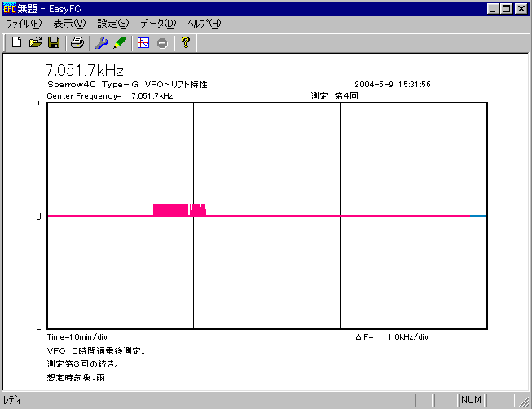Image resolution: width=532 pixels, height=409 pixels.
Task: Click the large 7,051.7kHz frequency readout
Action: (85, 70)
